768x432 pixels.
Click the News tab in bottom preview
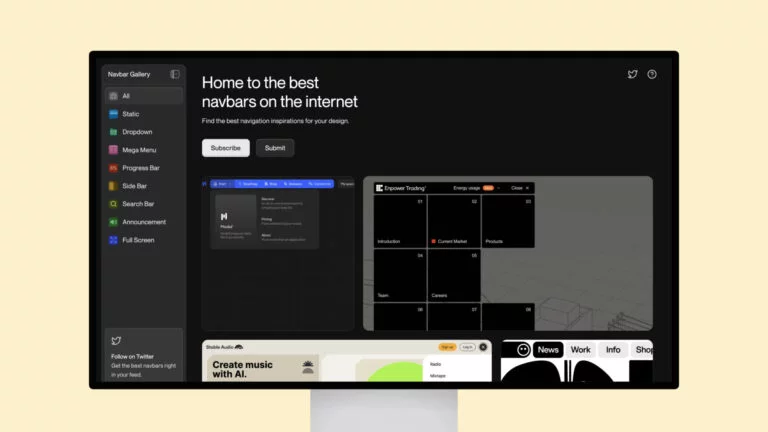pyautogui.click(x=548, y=350)
